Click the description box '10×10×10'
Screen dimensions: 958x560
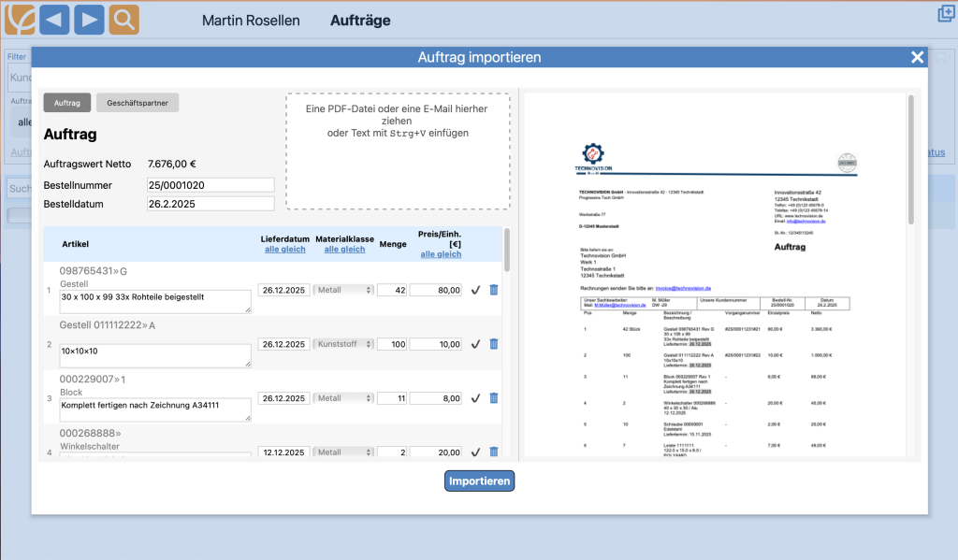tap(155, 356)
